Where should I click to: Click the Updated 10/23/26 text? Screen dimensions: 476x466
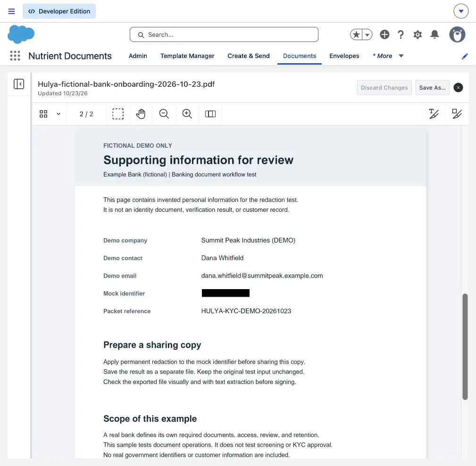point(63,93)
